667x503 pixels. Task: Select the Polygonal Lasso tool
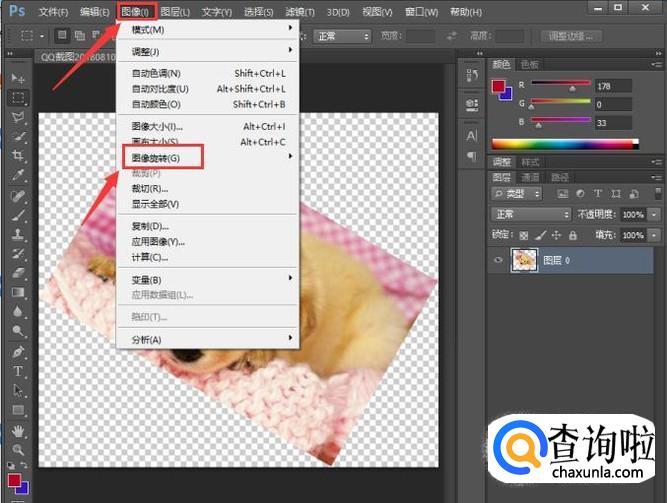click(x=18, y=117)
